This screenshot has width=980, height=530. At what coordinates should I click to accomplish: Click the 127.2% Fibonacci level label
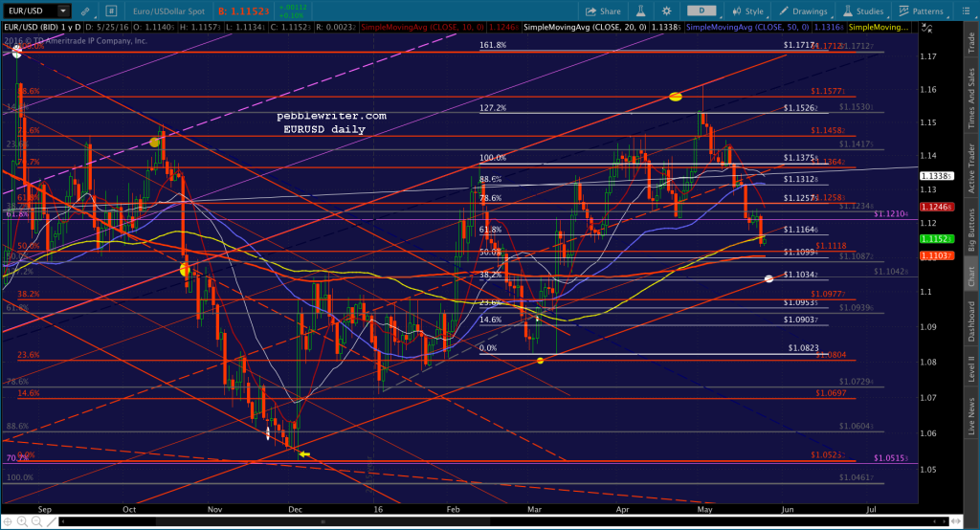point(493,107)
